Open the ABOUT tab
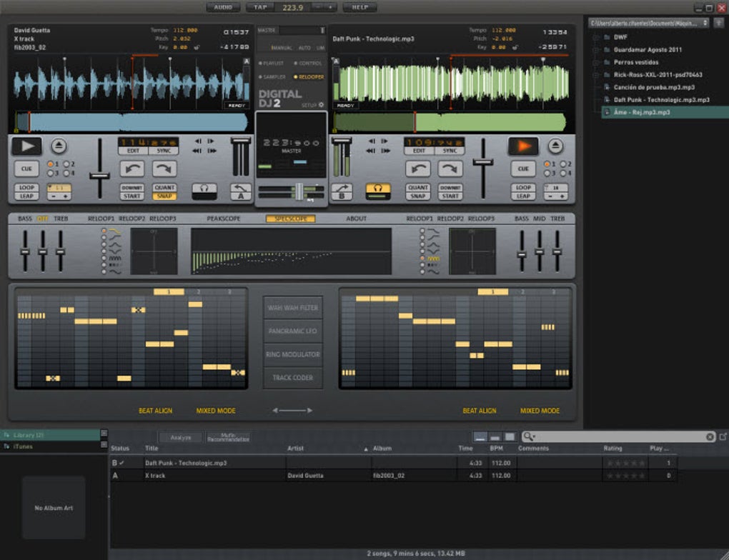This screenshot has width=729, height=560. (x=356, y=219)
